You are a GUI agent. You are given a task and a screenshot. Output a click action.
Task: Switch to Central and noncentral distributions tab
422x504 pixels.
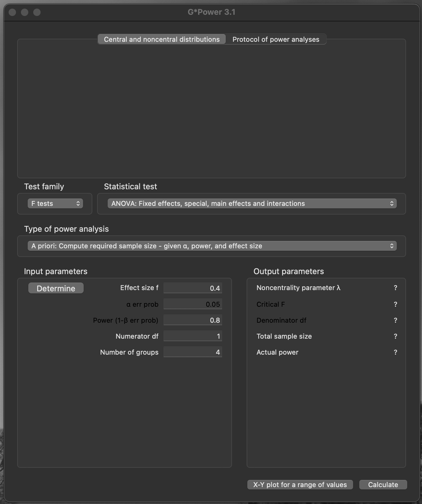coord(161,39)
